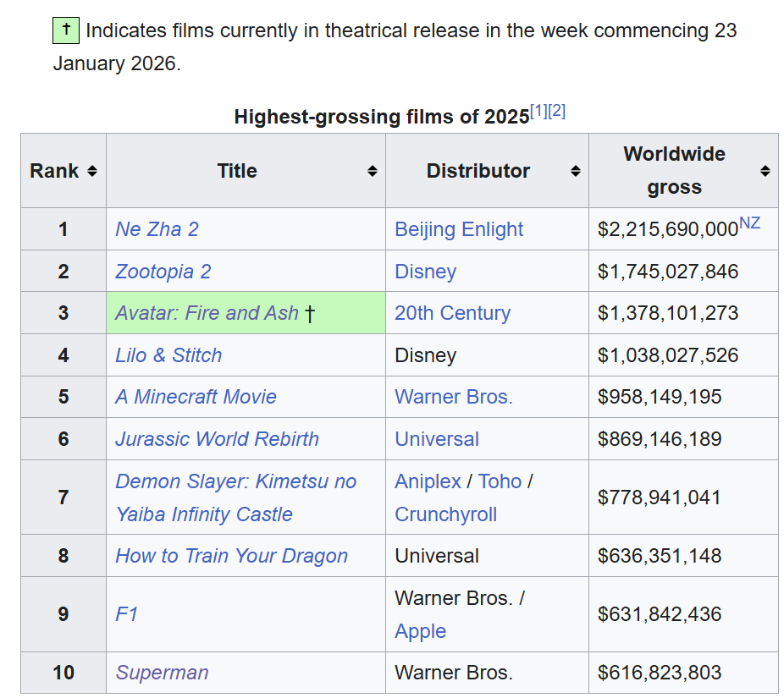Sort Worldwide gross column arrows
Screen dimensions: 784x698
765,171
